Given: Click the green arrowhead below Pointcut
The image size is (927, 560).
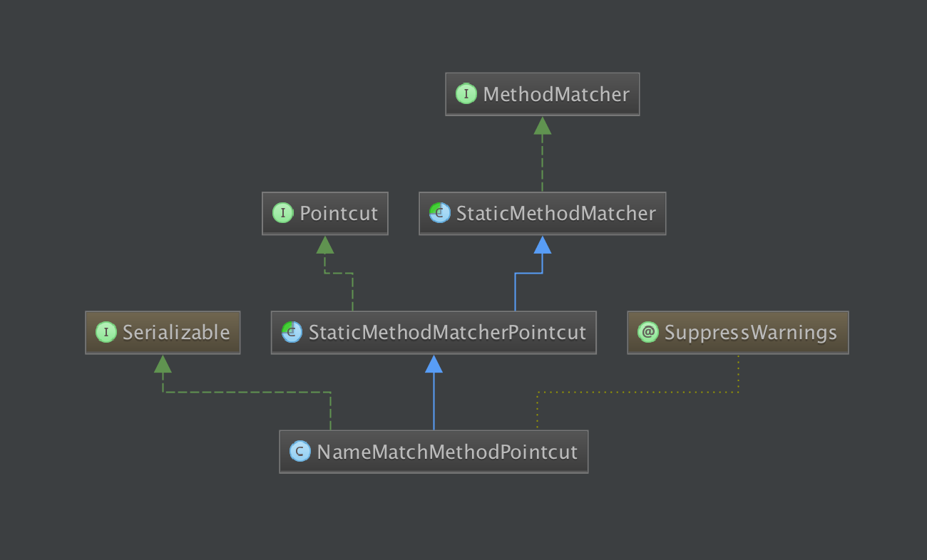Looking at the screenshot, I should (x=325, y=245).
